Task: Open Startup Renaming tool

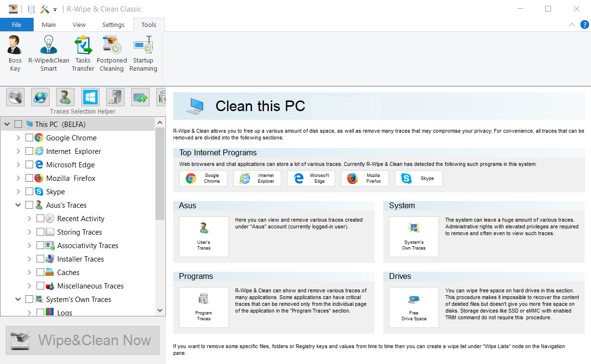Action: (x=143, y=53)
